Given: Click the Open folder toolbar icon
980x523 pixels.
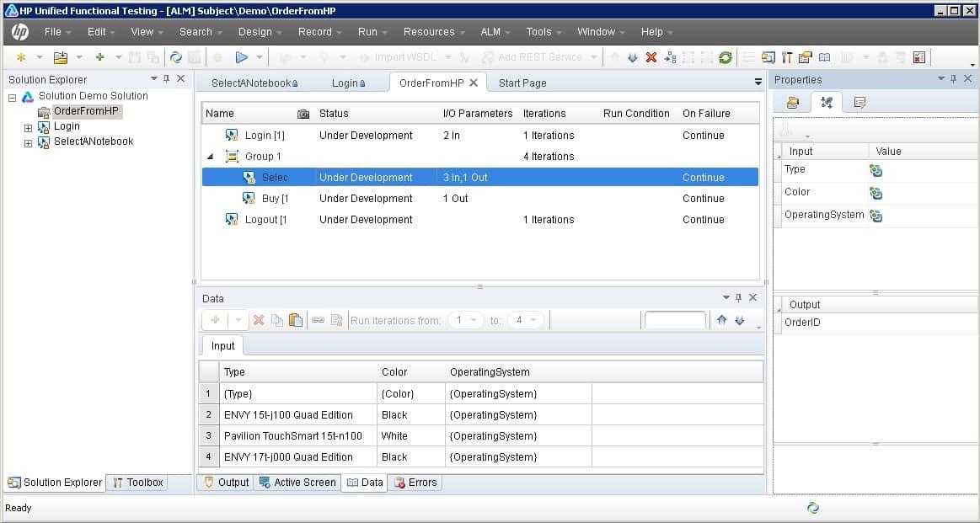Looking at the screenshot, I should pos(61,57).
